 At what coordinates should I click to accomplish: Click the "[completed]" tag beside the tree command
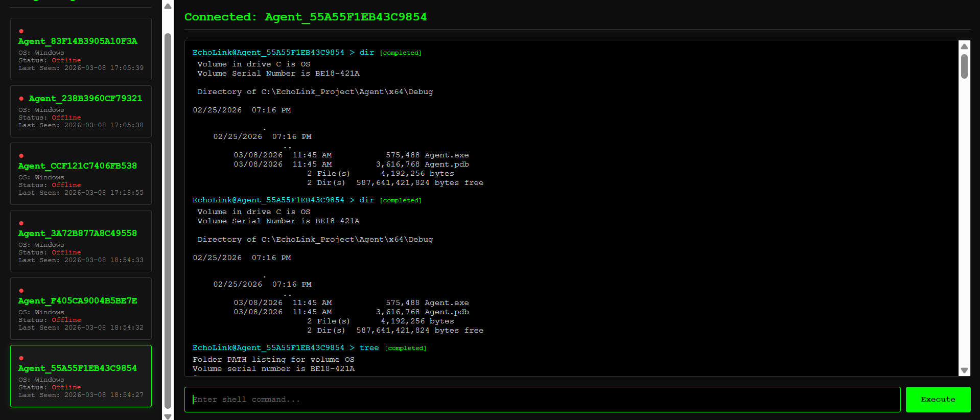[406, 348]
